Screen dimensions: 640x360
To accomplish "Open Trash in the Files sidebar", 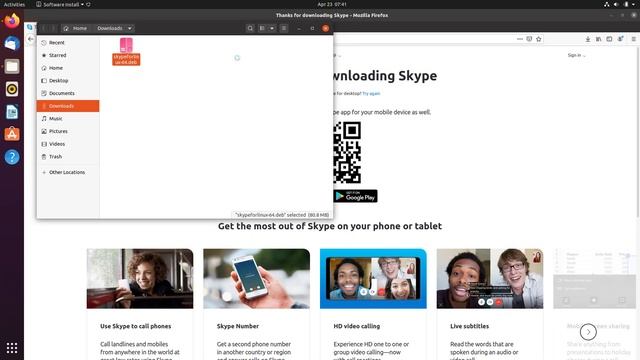I will pos(68,156).
